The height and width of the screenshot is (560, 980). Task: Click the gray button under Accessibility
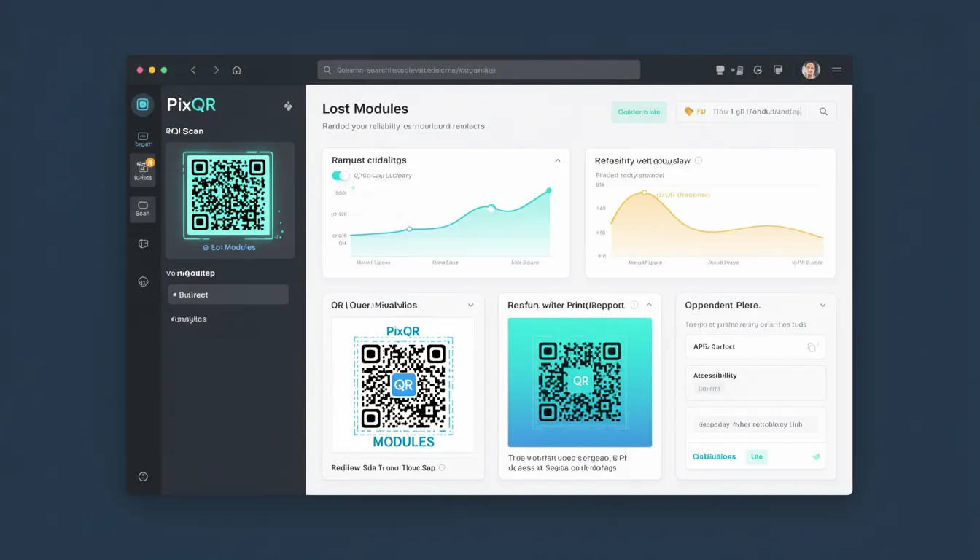click(709, 389)
